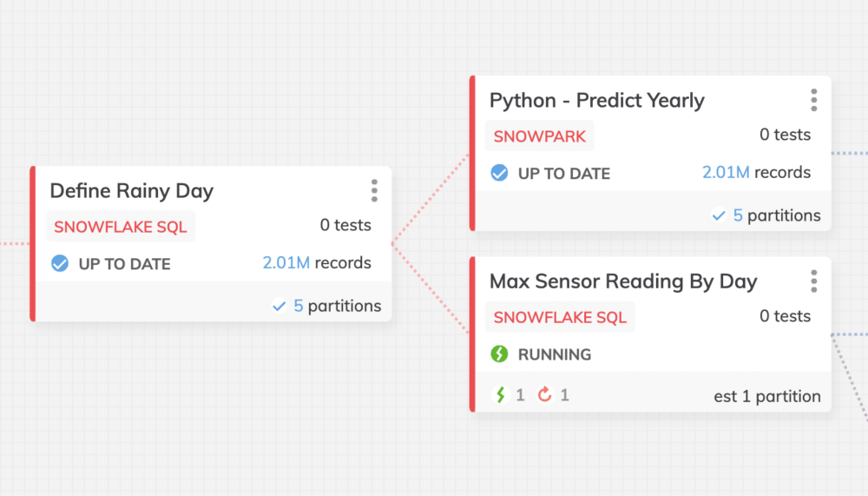This screenshot has height=496, width=868.
Task: Click est 1 partition text
Action: click(767, 396)
